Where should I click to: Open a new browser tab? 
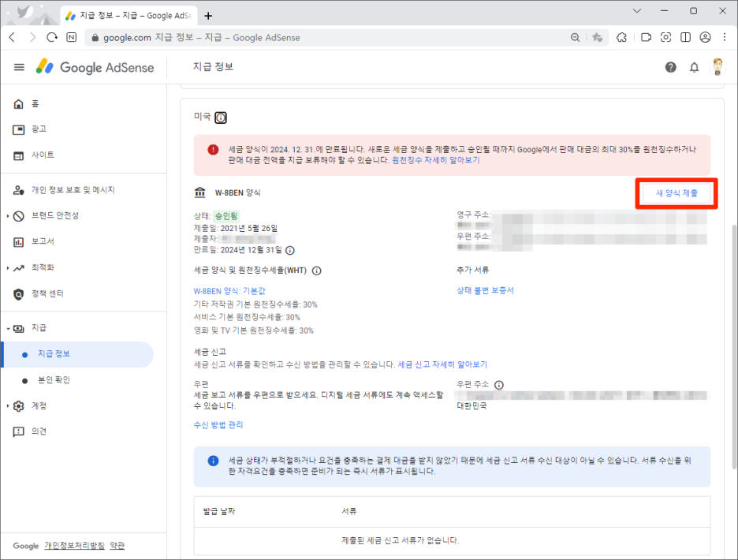click(208, 16)
